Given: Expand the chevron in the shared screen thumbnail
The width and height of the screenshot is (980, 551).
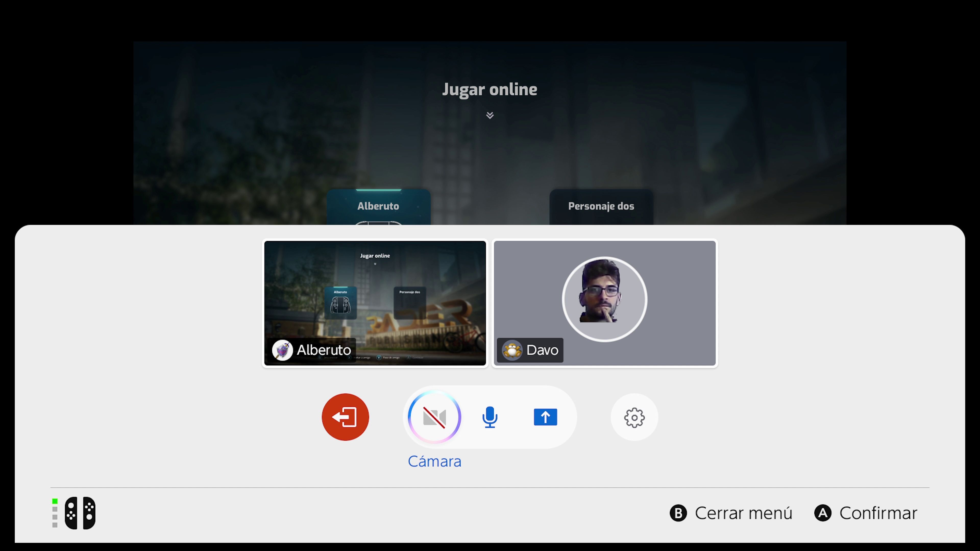Looking at the screenshot, I should 375,264.
